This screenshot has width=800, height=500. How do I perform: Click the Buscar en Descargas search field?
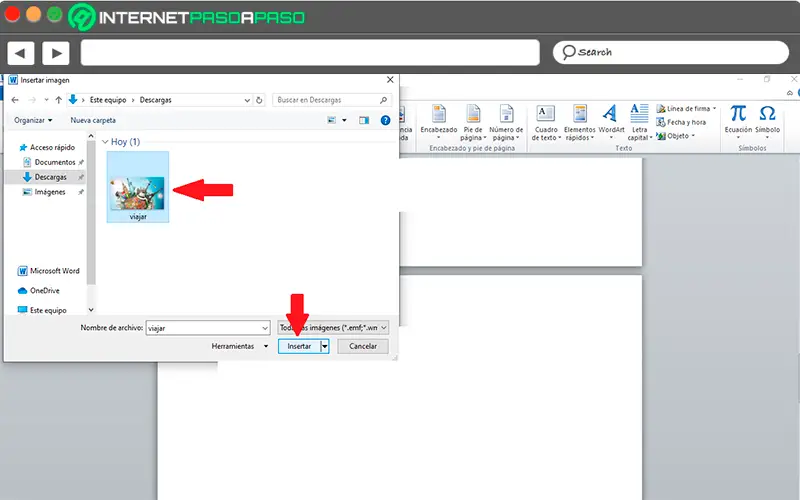click(332, 100)
